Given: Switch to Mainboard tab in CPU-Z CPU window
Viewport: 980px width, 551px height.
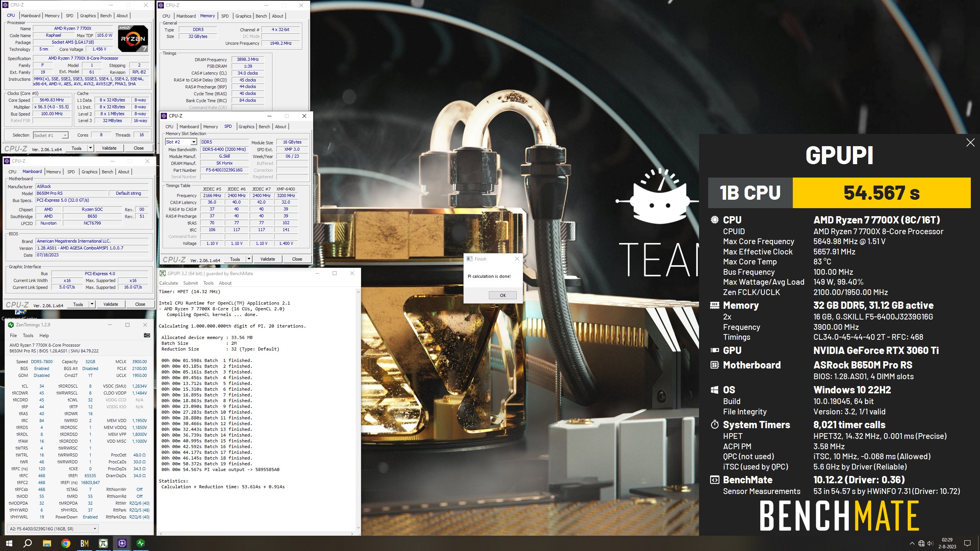Looking at the screenshot, I should coord(31,16).
